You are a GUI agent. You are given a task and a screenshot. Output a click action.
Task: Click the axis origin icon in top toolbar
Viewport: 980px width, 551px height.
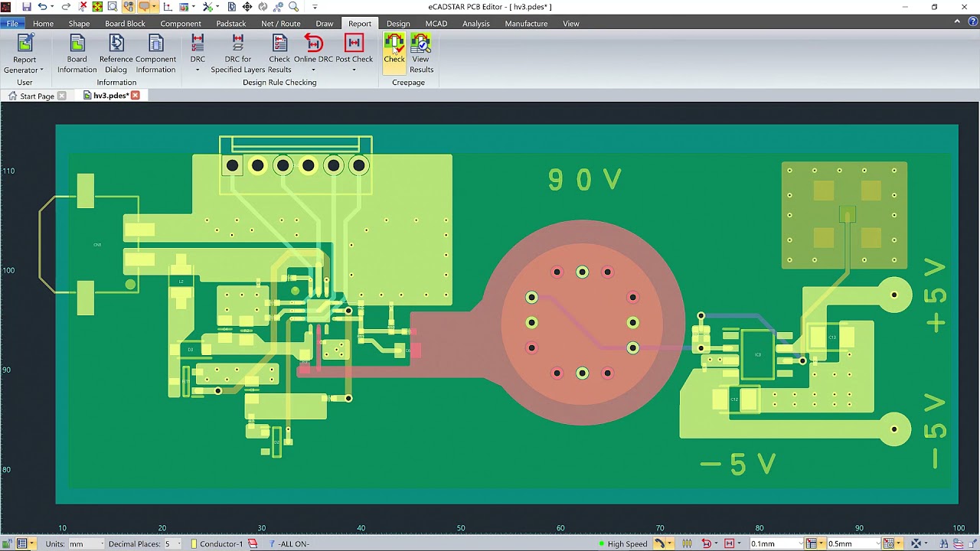(168, 7)
